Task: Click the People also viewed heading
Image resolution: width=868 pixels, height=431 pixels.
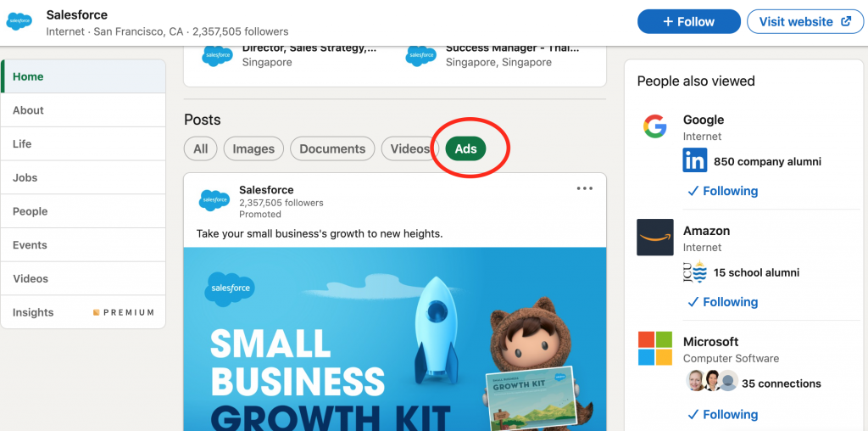Action: (696, 81)
